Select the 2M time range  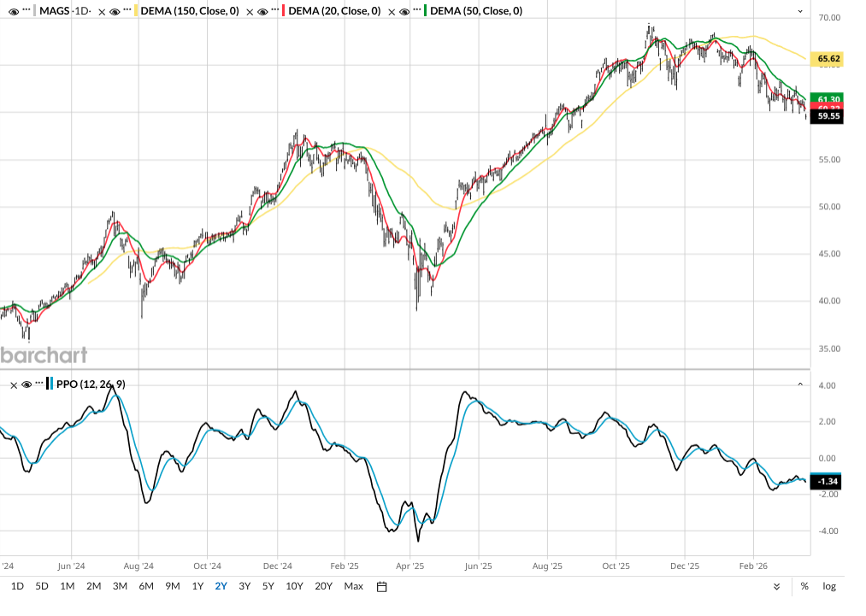pyautogui.click(x=93, y=586)
